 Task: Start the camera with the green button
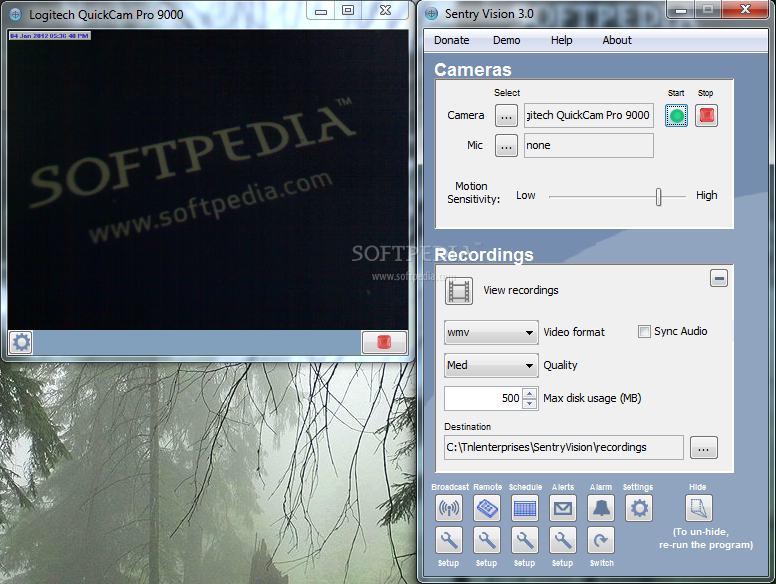(x=676, y=116)
